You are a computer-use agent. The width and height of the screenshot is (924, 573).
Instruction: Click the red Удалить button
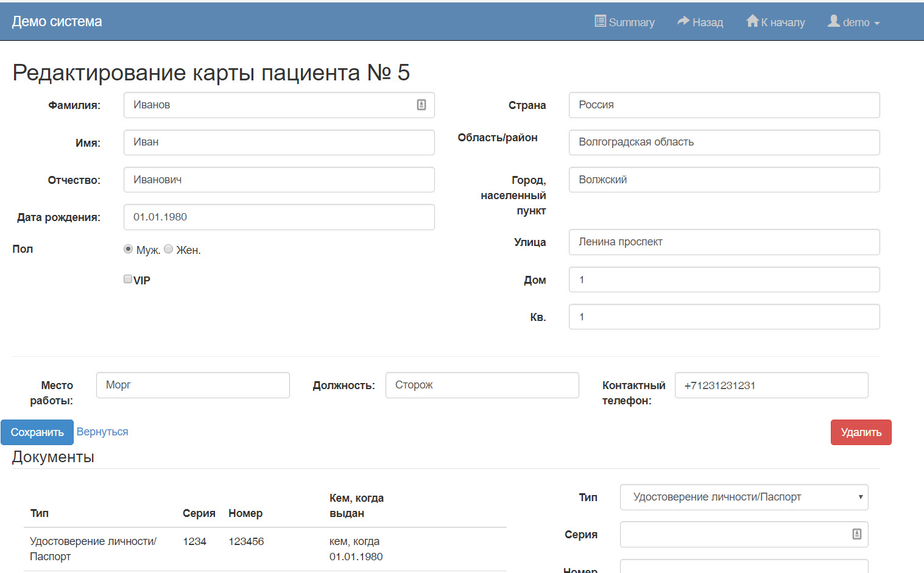[860, 432]
